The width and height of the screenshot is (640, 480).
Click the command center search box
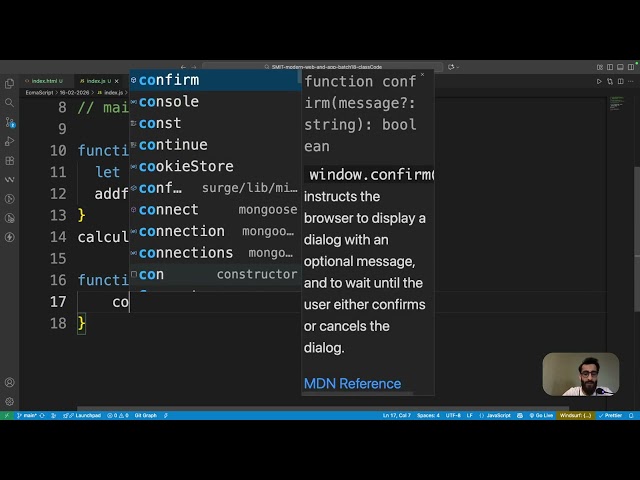coord(322,67)
